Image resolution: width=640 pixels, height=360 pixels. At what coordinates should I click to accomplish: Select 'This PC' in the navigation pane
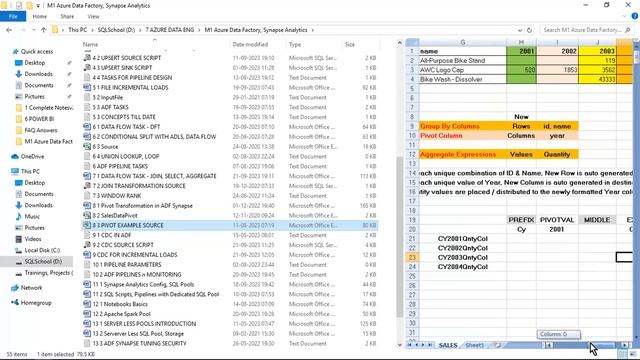pyautogui.click(x=30, y=171)
